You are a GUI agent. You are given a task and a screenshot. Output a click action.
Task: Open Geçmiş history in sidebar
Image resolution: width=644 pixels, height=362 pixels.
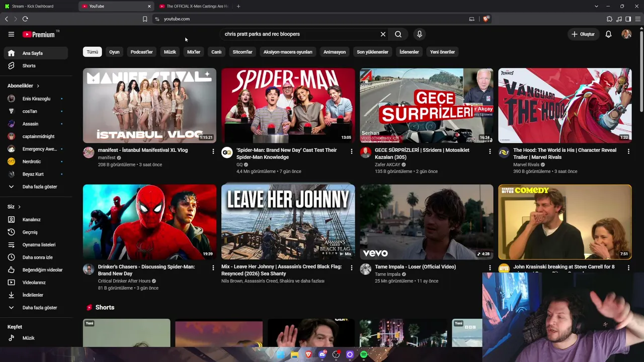(35, 232)
